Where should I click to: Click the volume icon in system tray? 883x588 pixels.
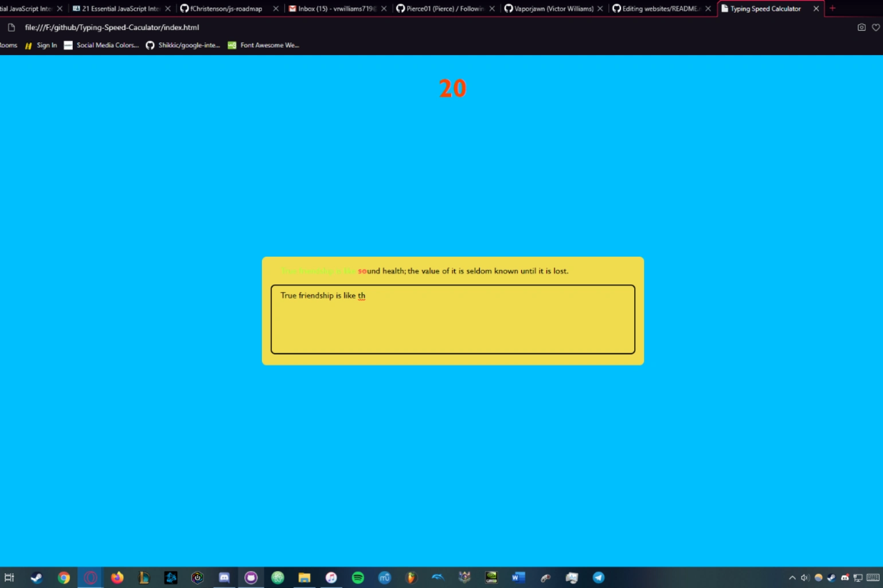pos(805,578)
